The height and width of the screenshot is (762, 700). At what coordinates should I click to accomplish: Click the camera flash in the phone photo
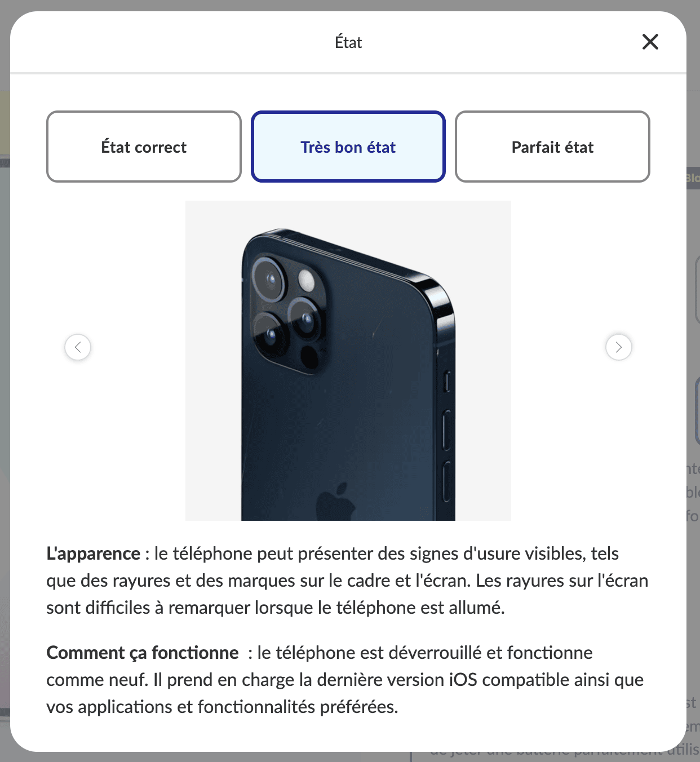tap(307, 279)
